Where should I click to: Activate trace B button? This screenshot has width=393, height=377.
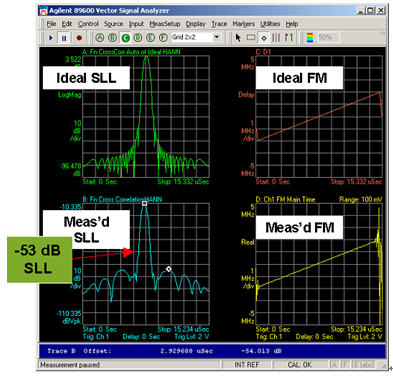[112, 38]
